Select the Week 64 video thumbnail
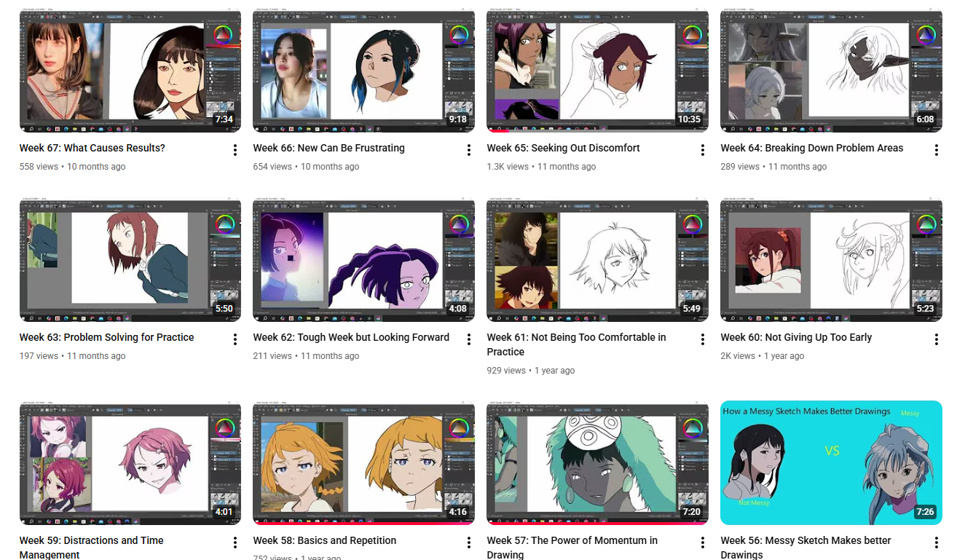This screenshot has width=965, height=560. (832, 71)
